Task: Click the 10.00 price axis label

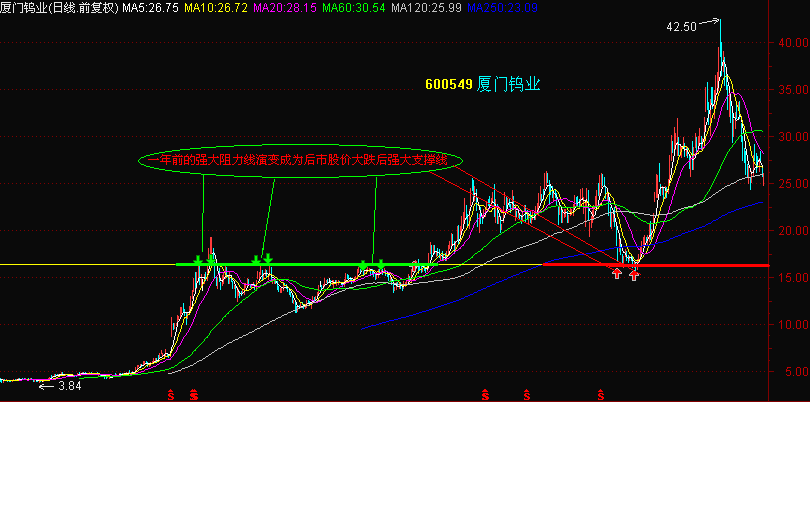Action: click(x=790, y=325)
